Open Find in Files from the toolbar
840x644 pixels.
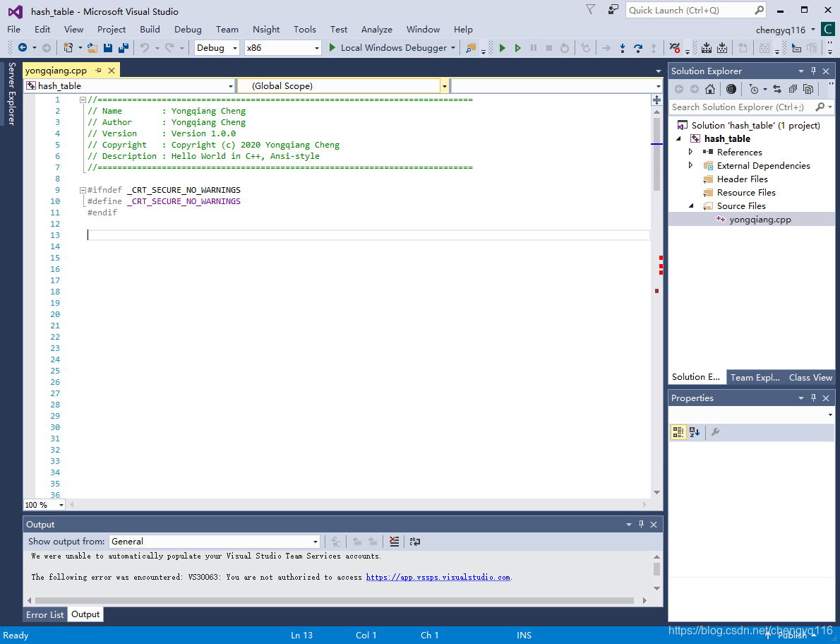pyautogui.click(x=470, y=48)
